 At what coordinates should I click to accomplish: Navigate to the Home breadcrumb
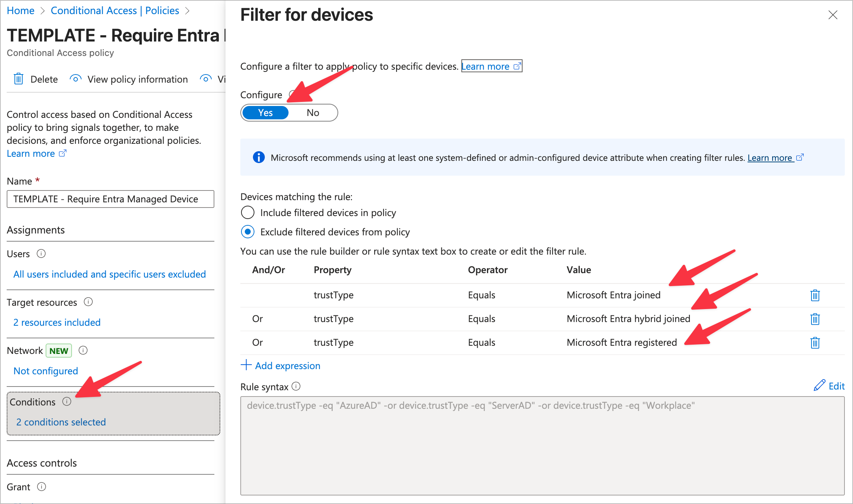tap(20, 11)
